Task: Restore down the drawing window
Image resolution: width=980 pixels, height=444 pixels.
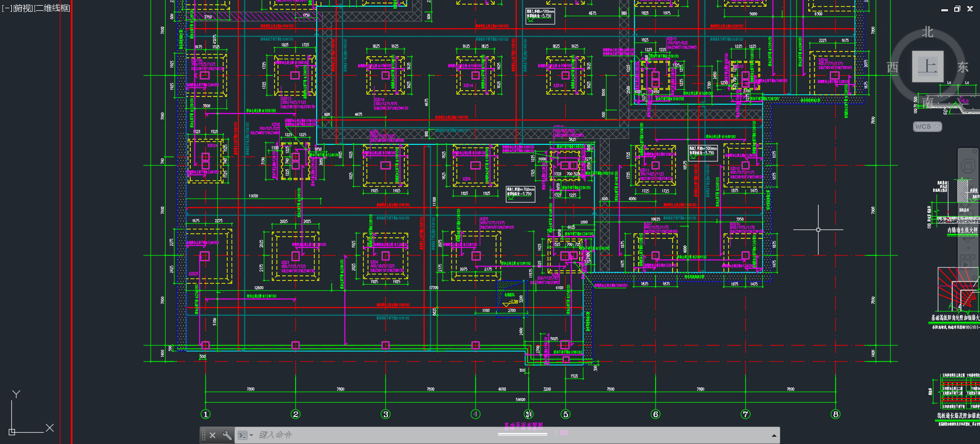Action: pos(957,9)
